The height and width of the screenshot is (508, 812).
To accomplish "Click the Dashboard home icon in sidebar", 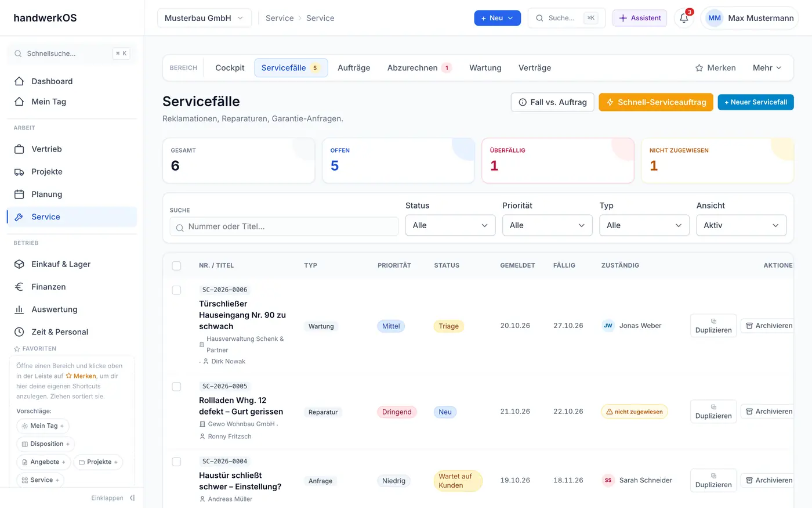I will pos(19,81).
